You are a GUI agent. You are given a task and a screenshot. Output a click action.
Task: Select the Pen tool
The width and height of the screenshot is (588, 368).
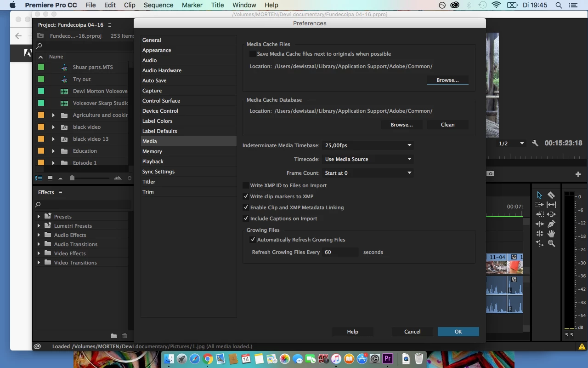(551, 224)
